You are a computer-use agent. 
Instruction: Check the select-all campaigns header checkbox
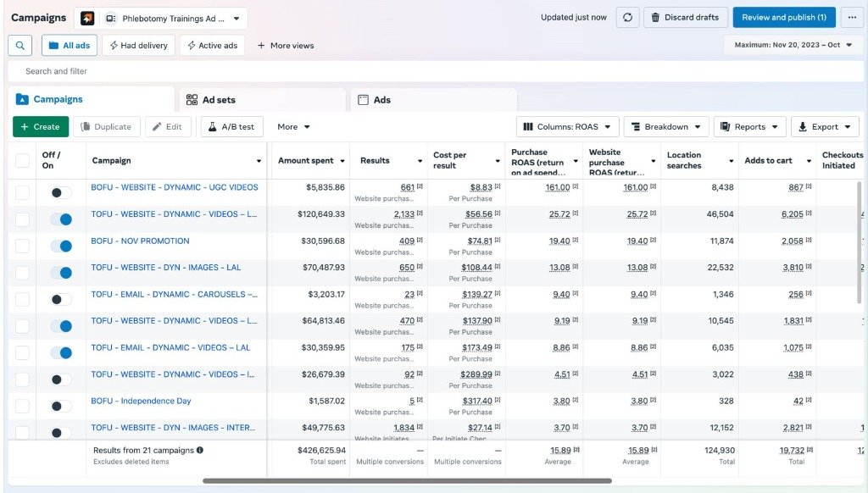[x=22, y=160]
